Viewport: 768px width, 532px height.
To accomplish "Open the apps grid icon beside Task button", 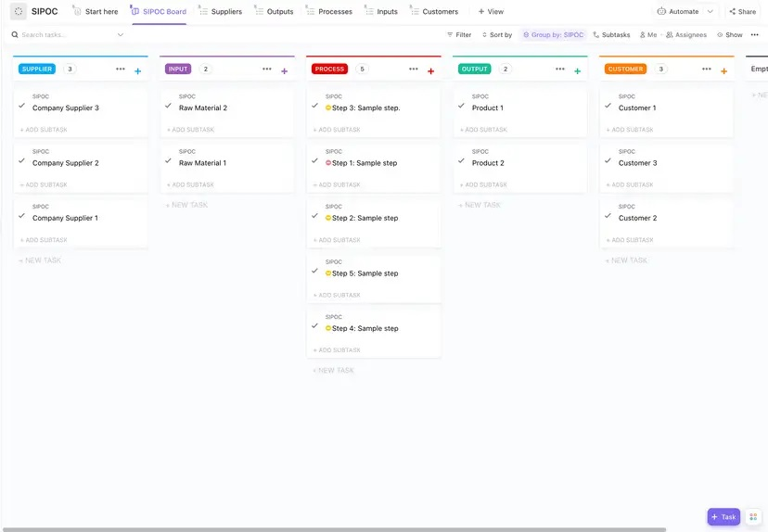I will point(753,517).
